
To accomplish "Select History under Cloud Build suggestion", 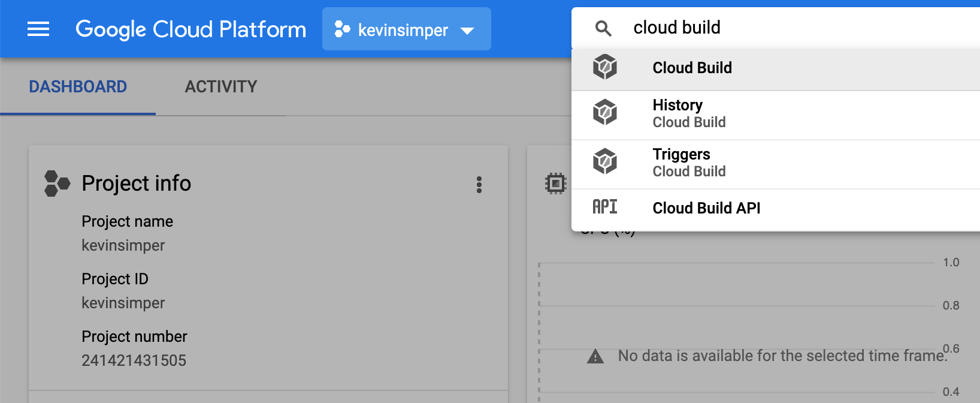I will coord(776,115).
